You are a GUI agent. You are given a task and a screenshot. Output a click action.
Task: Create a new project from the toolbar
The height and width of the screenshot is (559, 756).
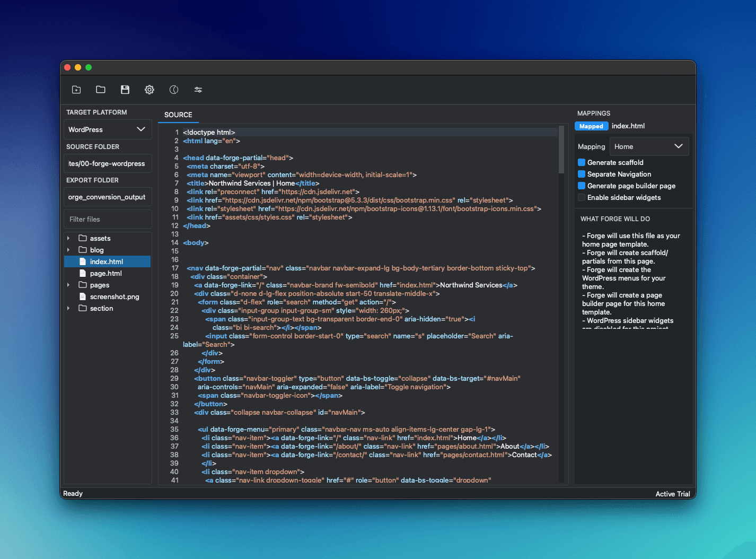tap(76, 90)
